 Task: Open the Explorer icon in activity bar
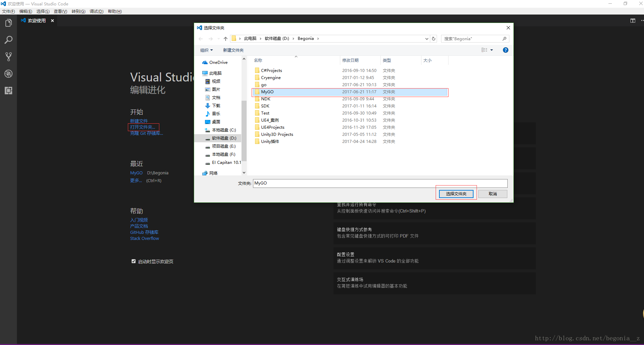(8, 23)
